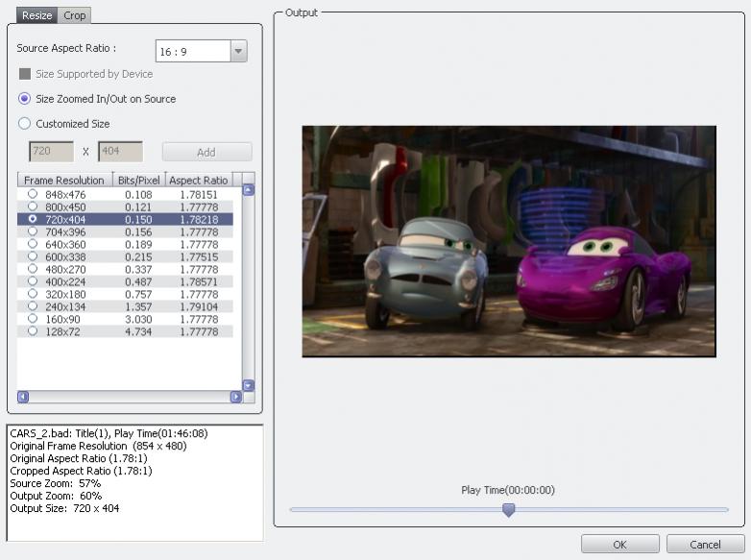Select the 720x404 resolution radio

pyautogui.click(x=33, y=219)
